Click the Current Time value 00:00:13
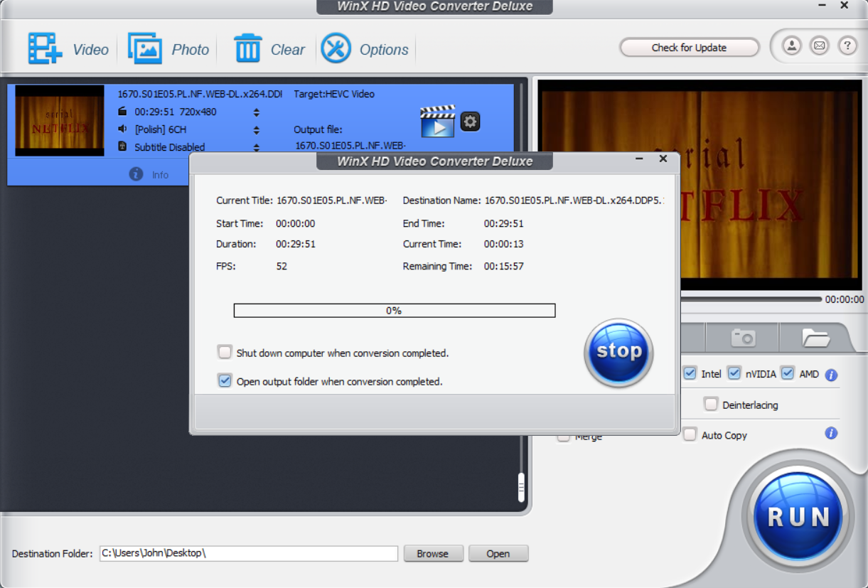Viewport: 868px width, 588px height. point(504,244)
